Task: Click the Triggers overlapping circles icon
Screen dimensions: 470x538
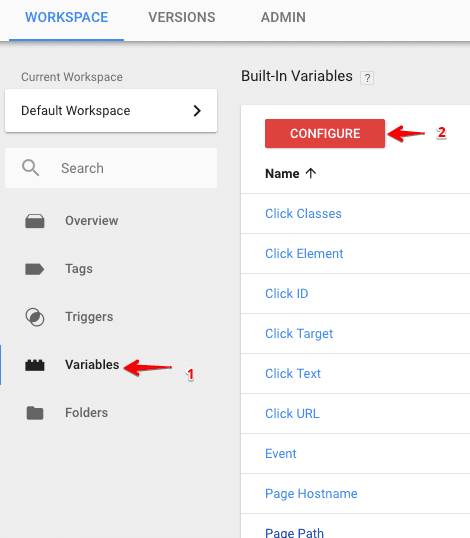Action: tap(35, 317)
